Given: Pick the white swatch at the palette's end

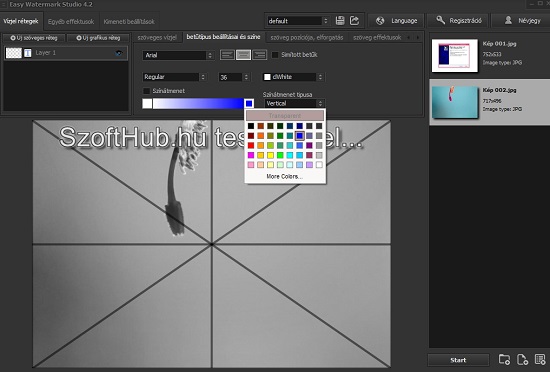Looking at the screenshot, I should (x=319, y=164).
